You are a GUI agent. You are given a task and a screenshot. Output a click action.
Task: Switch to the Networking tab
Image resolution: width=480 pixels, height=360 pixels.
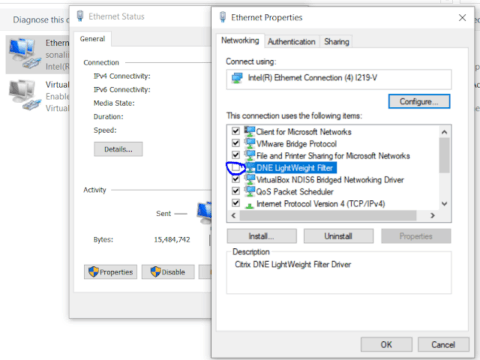[240, 41]
